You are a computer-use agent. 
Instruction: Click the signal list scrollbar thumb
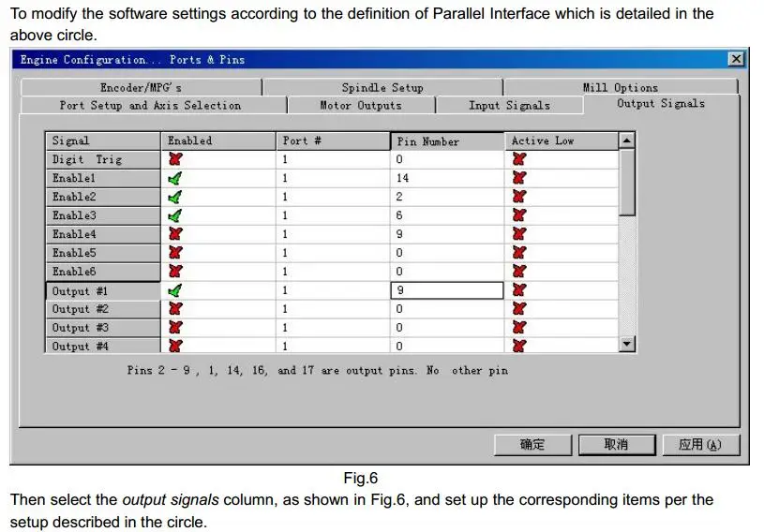pos(628,183)
